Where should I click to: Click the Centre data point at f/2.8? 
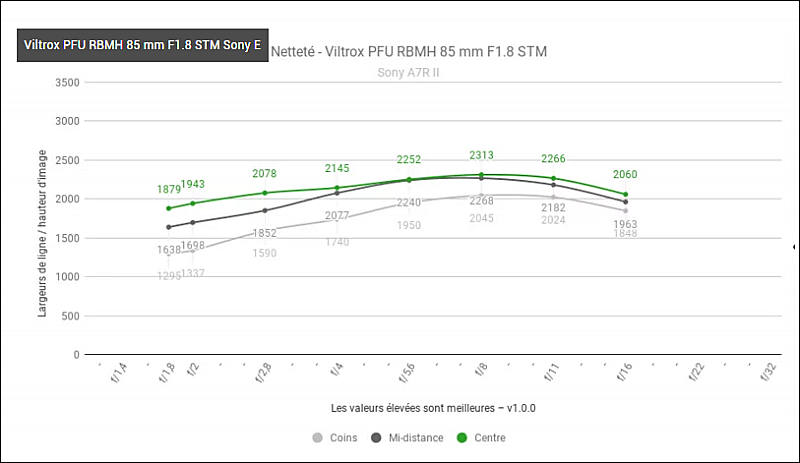[x=264, y=193]
